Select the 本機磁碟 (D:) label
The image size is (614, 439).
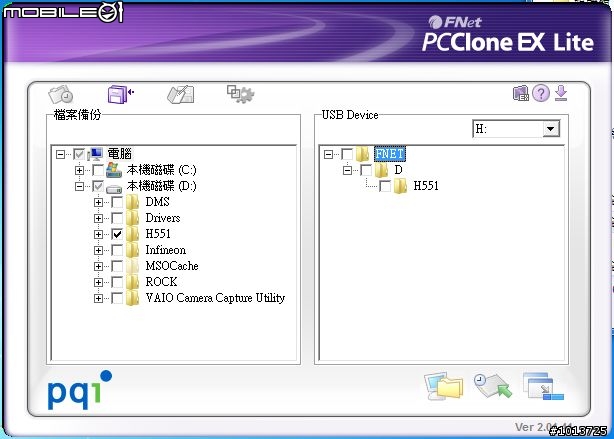[161, 186]
